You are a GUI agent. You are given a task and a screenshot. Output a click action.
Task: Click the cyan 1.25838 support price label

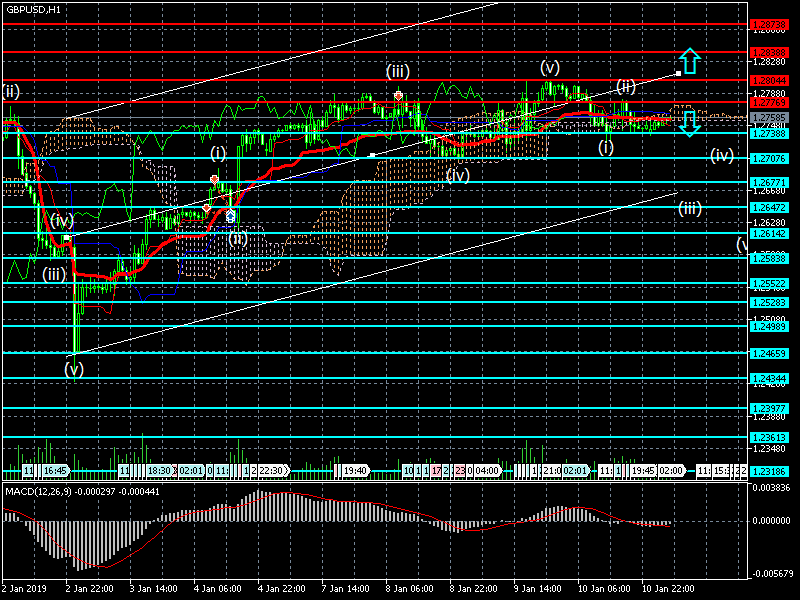click(770, 258)
